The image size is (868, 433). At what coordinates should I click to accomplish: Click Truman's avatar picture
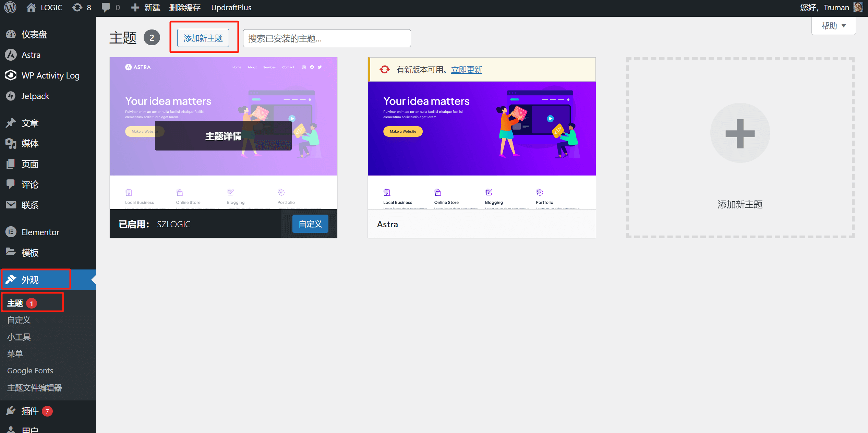coord(858,7)
